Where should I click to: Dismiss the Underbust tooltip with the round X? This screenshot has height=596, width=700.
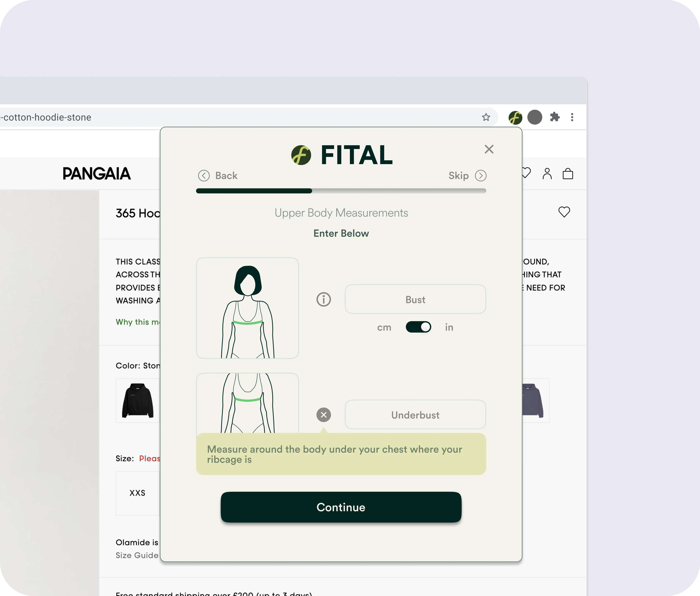coord(323,415)
